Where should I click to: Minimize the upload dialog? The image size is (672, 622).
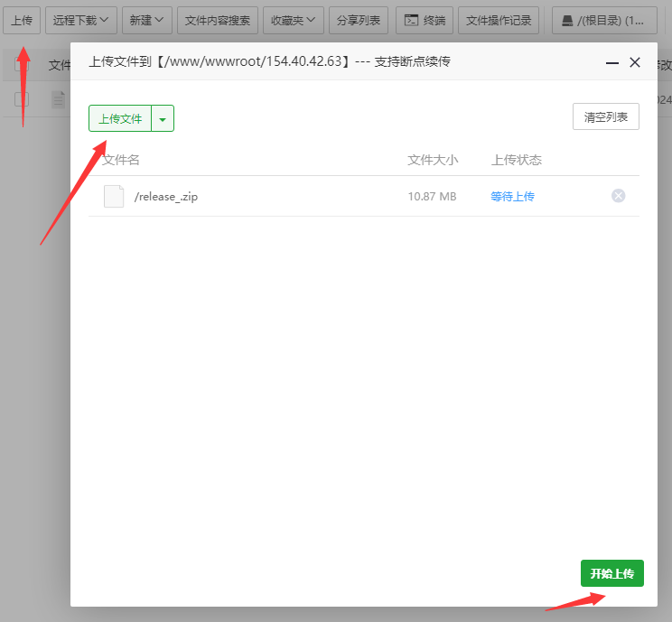[x=612, y=62]
